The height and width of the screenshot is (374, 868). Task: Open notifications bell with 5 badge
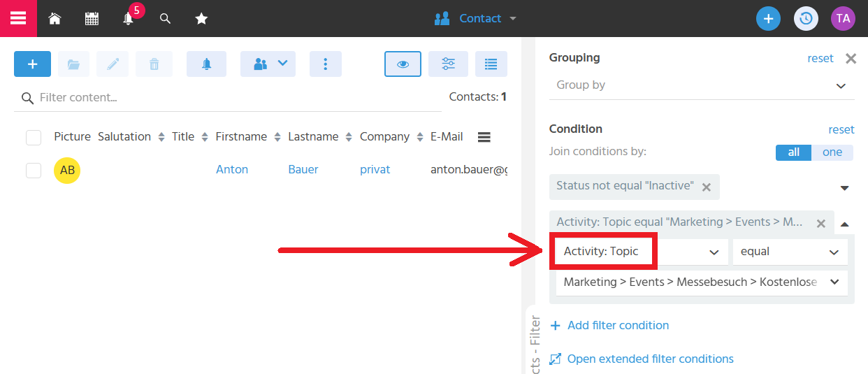[x=129, y=19]
